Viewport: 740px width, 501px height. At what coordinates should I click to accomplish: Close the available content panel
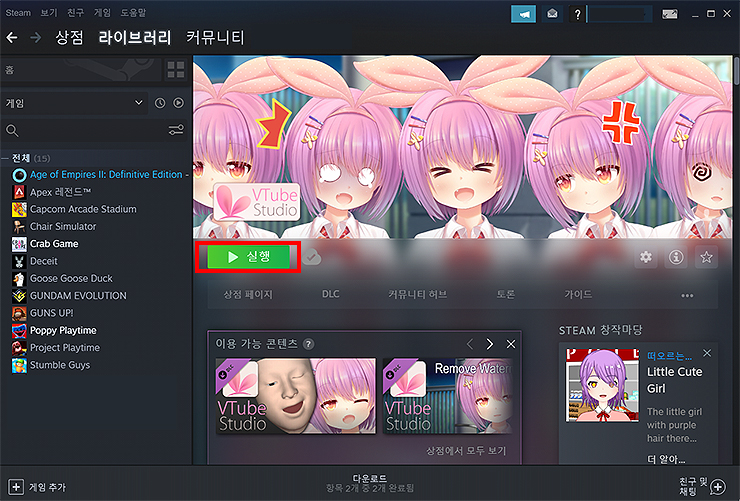[511, 344]
